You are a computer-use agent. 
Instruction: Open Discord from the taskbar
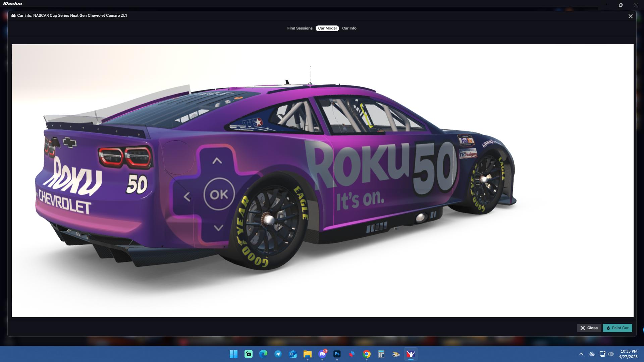[322, 354]
